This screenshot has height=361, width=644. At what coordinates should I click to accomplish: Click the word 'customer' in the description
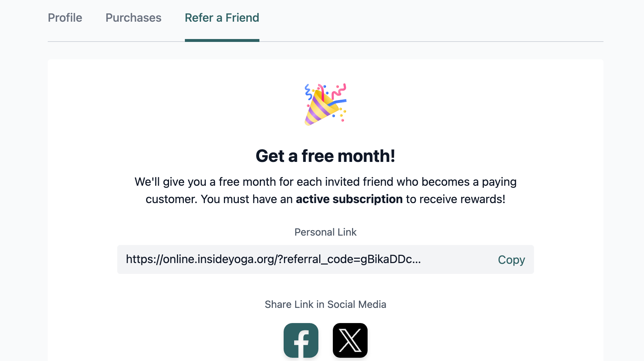[171, 199]
